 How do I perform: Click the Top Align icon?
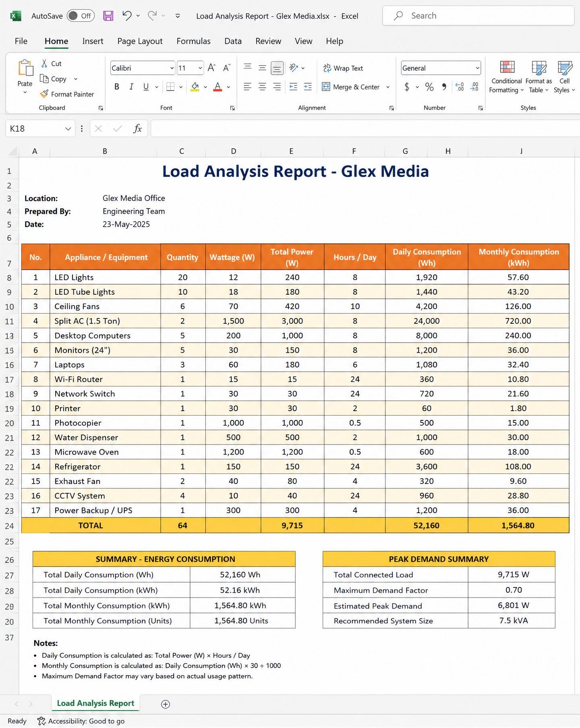pos(248,68)
